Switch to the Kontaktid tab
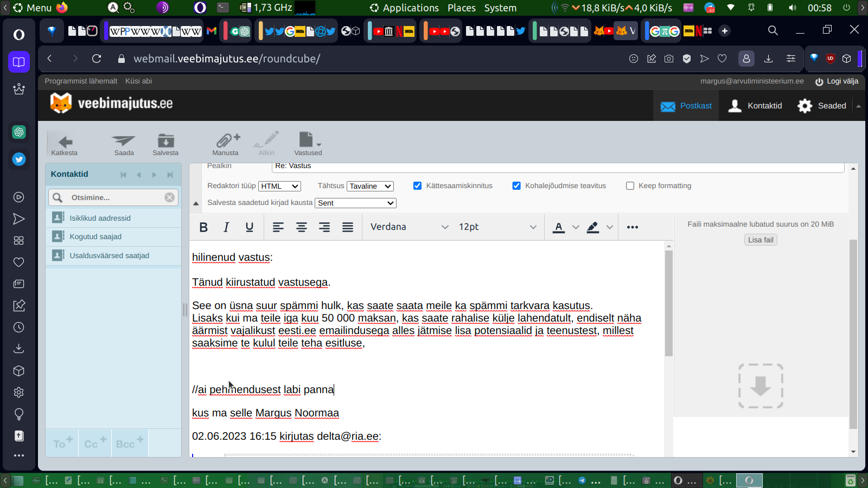This screenshot has width=868, height=488. pyautogui.click(x=756, y=106)
